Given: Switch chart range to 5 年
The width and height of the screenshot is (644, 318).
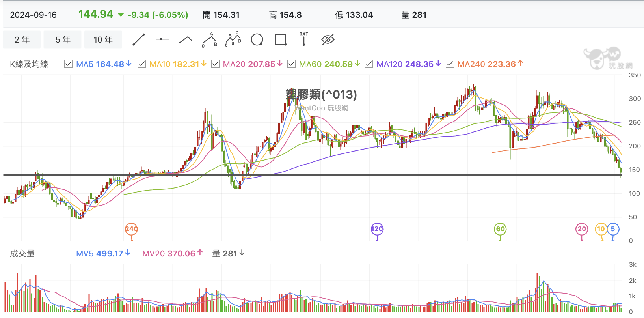Looking at the screenshot, I should (x=63, y=39).
